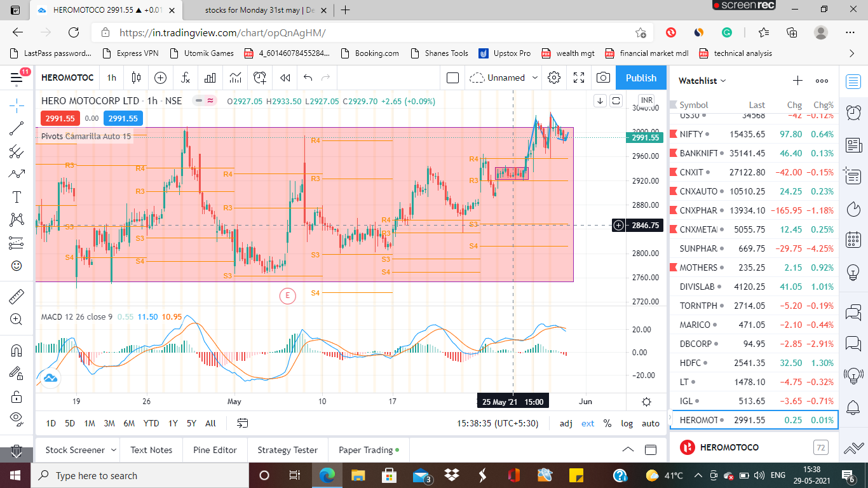Select the layout setup square

(452, 78)
